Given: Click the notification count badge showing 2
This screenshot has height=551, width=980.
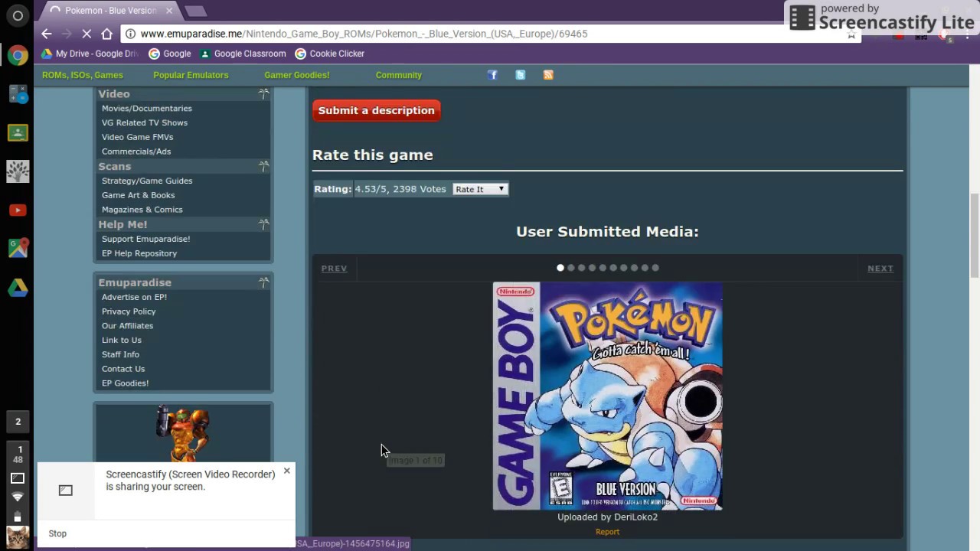Looking at the screenshot, I should click(x=18, y=422).
